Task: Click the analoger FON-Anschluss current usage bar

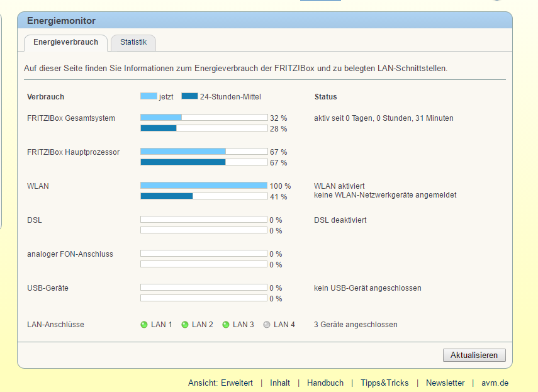Action: tap(204, 254)
